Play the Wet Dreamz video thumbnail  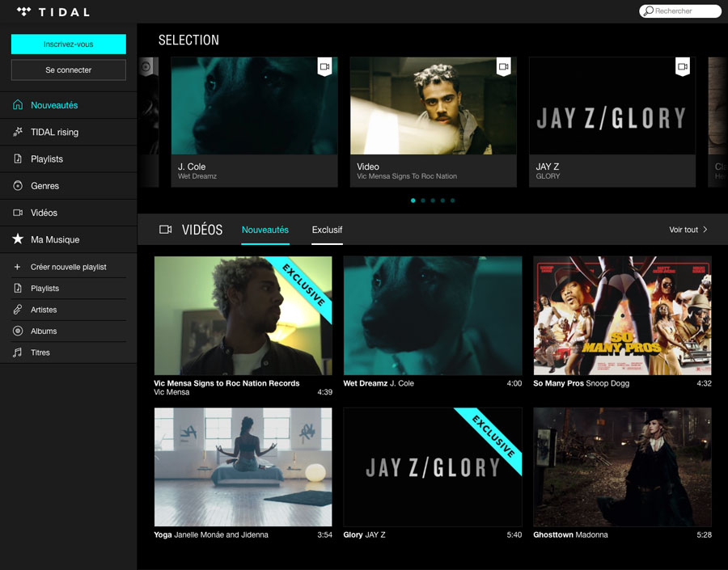433,315
